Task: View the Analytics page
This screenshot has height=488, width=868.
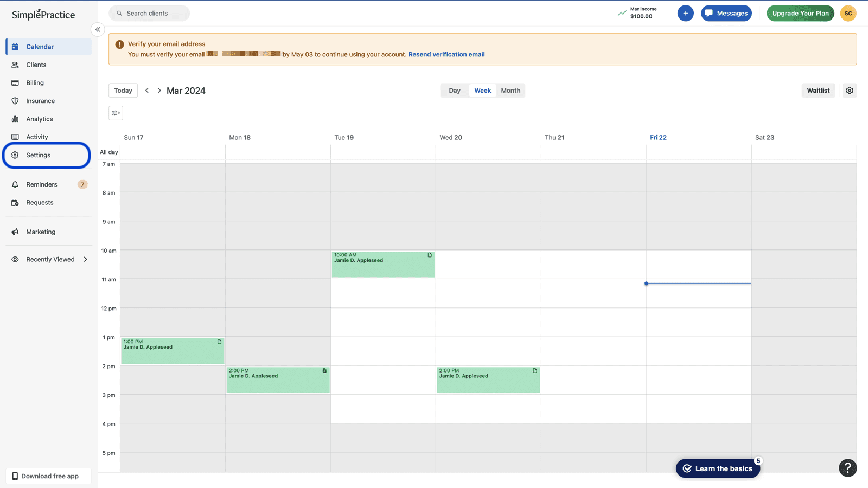Action: point(39,119)
